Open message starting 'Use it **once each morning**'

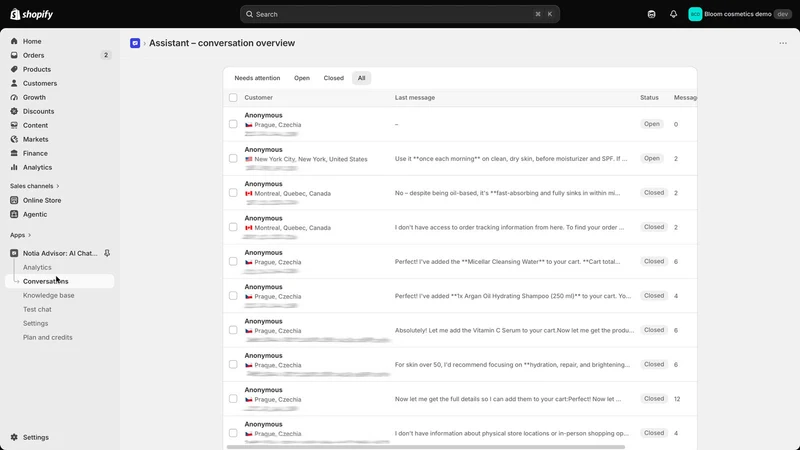point(511,159)
